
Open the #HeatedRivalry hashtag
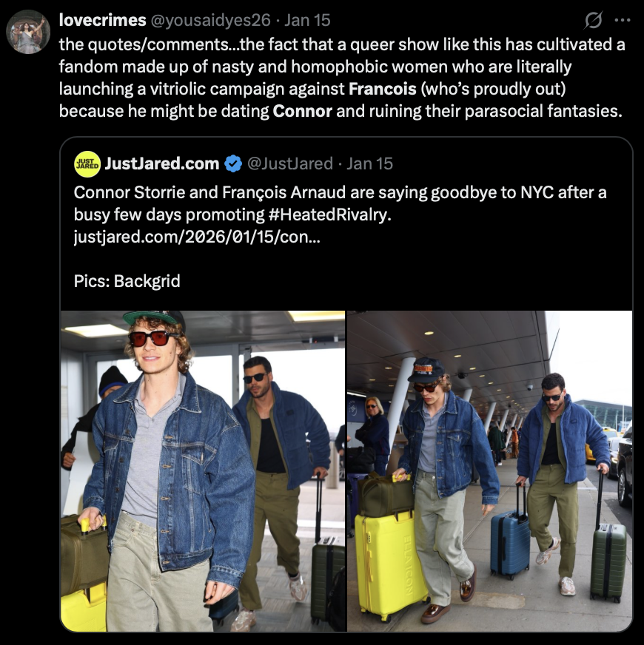tap(328, 215)
